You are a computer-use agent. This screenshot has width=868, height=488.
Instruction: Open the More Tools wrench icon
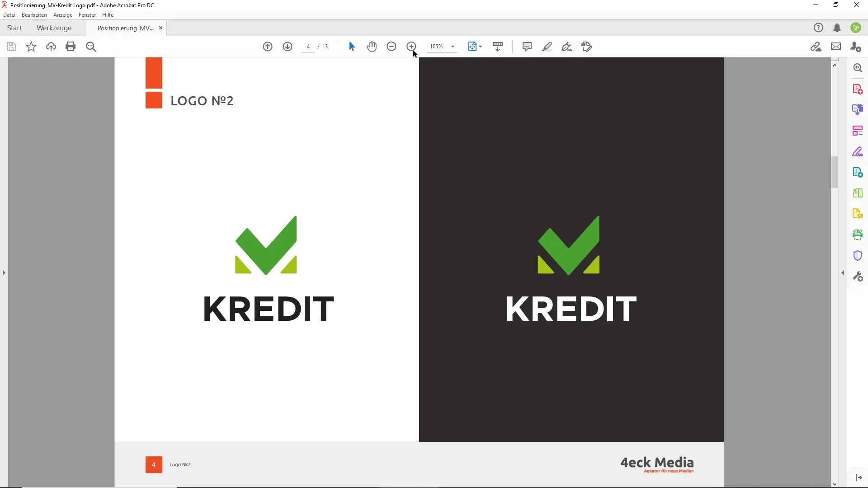[858, 277]
